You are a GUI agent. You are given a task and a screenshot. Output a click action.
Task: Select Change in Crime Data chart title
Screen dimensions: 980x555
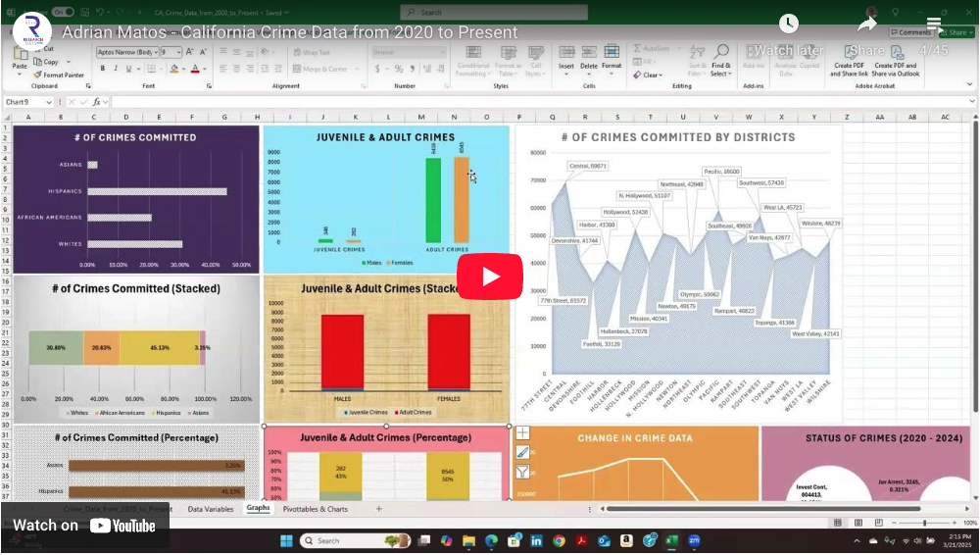point(635,438)
